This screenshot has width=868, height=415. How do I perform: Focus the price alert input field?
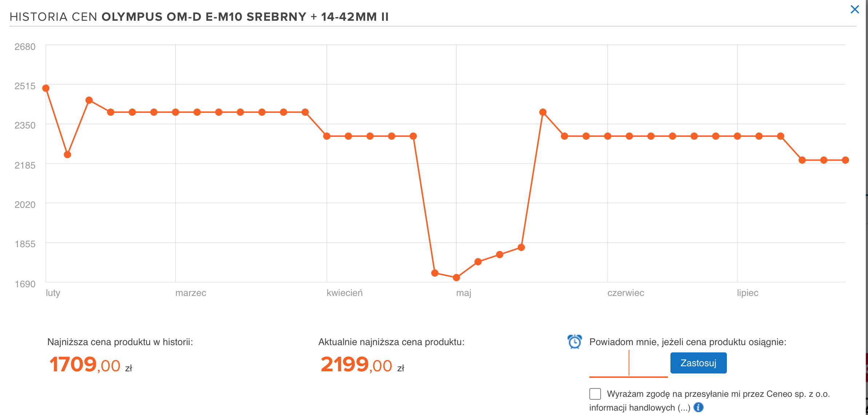coord(628,363)
